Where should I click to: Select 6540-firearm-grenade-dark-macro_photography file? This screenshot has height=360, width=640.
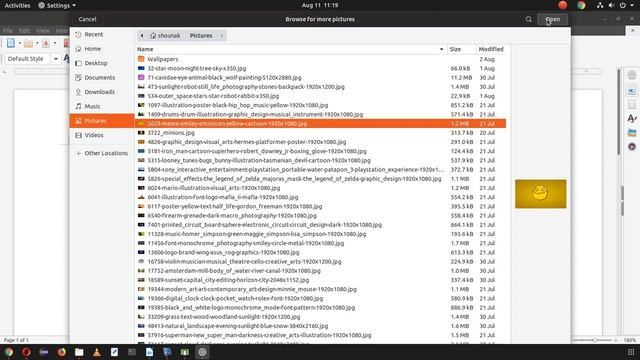320,216
